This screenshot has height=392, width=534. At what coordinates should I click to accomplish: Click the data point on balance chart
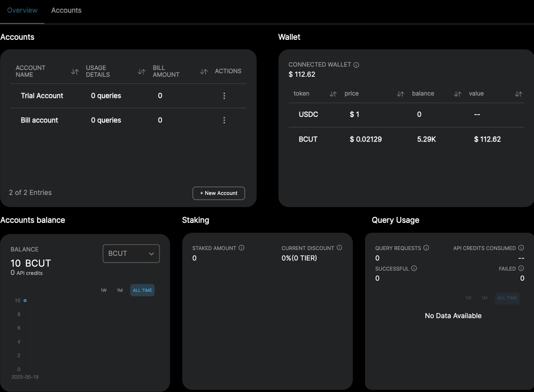(x=25, y=300)
